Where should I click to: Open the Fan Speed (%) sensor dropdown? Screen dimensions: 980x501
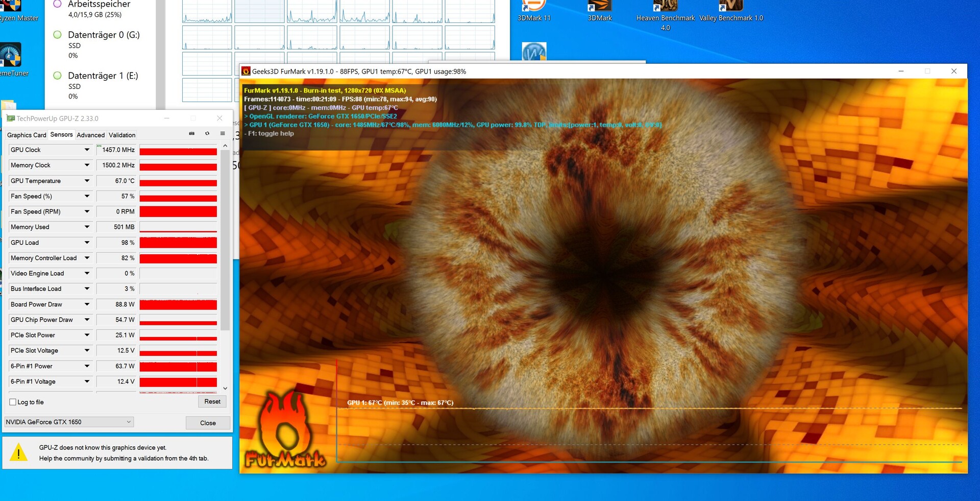click(87, 196)
